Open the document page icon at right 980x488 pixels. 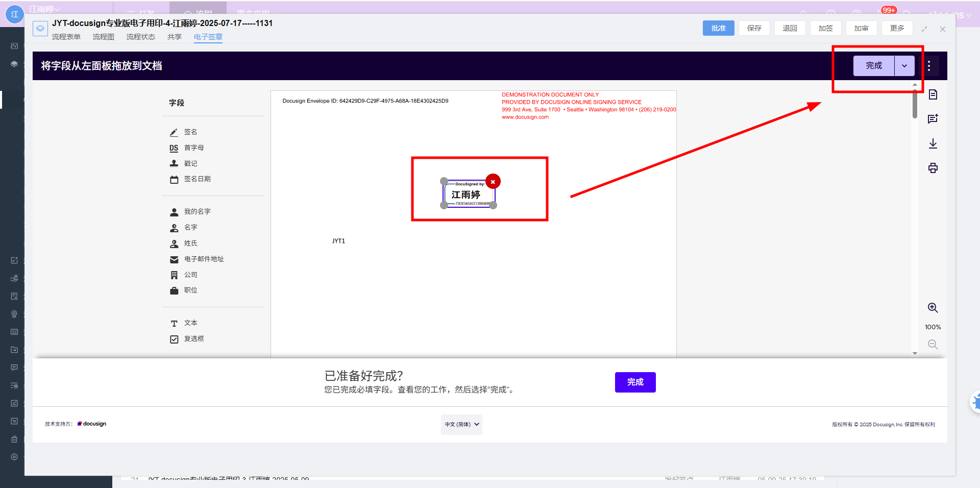pyautogui.click(x=933, y=94)
